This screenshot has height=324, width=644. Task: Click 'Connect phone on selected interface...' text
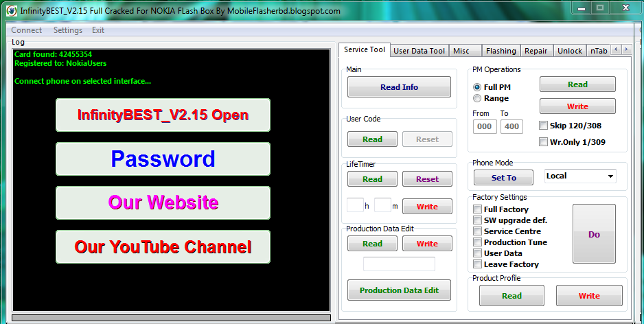point(82,81)
